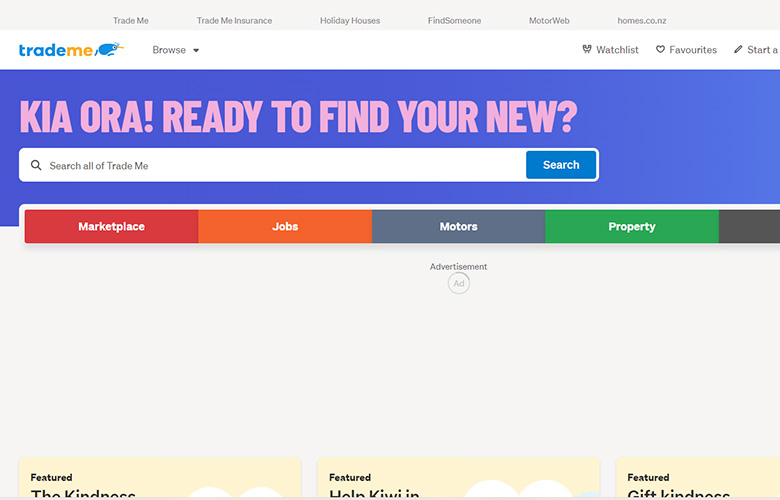This screenshot has height=500, width=780.
Task: Open the Jobs tab
Action: pos(285,226)
